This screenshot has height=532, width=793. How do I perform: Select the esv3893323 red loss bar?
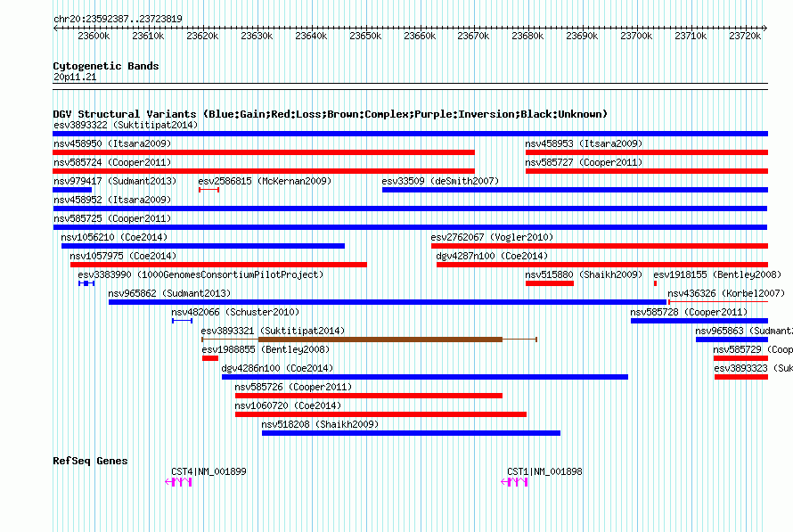pyautogui.click(x=741, y=377)
